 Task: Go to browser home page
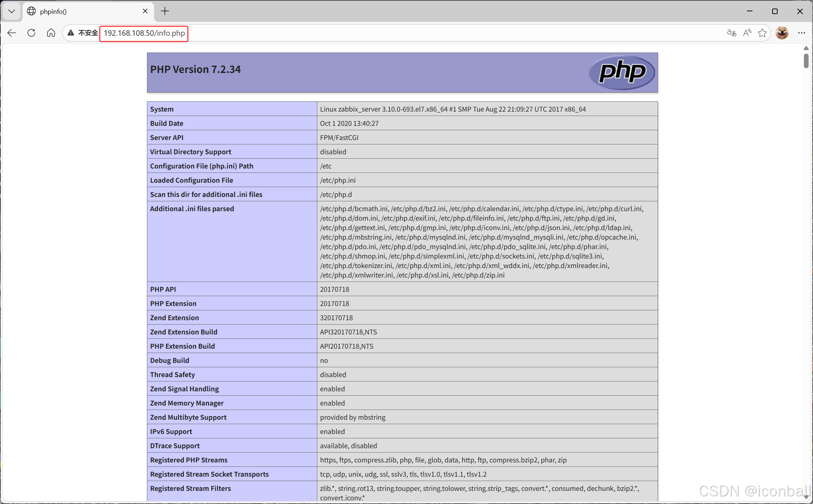[x=51, y=33]
